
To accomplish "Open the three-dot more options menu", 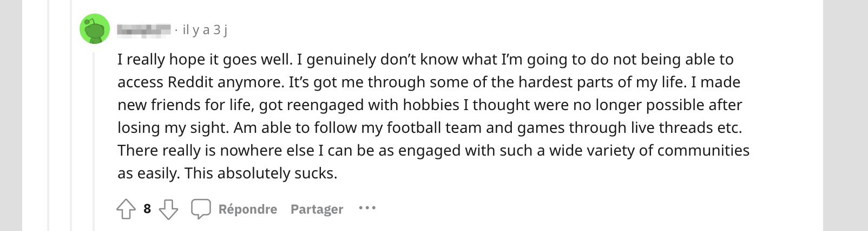I will click(367, 208).
